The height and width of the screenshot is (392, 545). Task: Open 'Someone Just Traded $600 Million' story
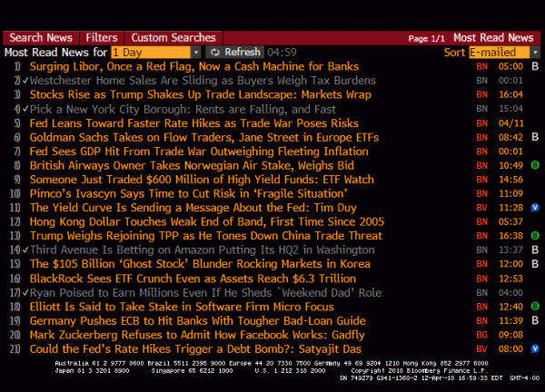(x=202, y=180)
